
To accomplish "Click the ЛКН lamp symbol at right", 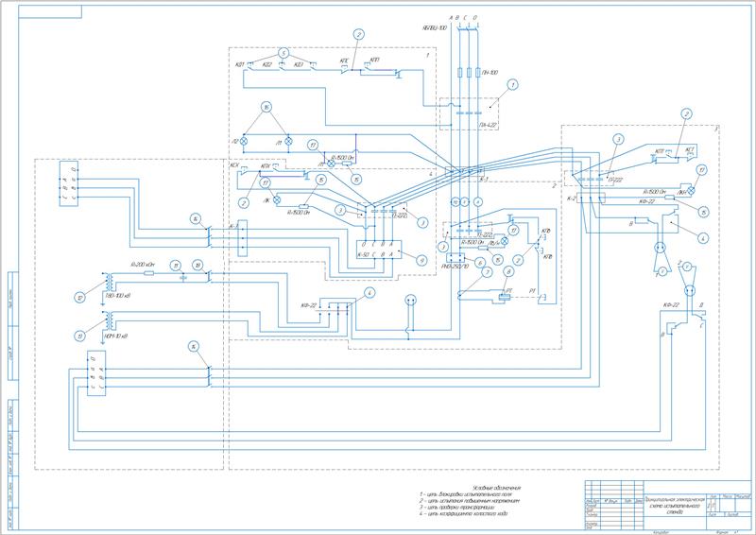I will (x=691, y=191).
